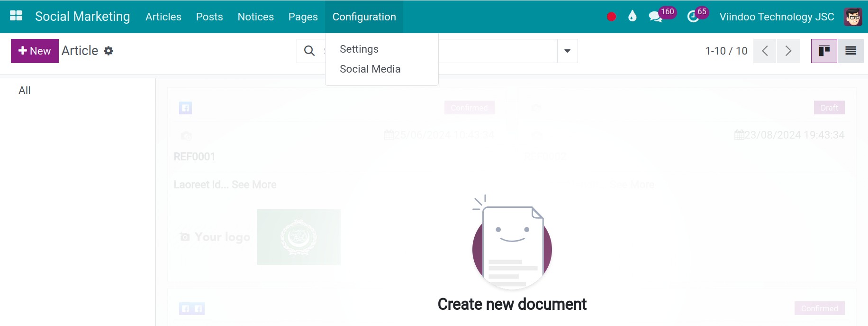Go to previous page of records
This screenshot has width=868, height=326.
tap(765, 51)
